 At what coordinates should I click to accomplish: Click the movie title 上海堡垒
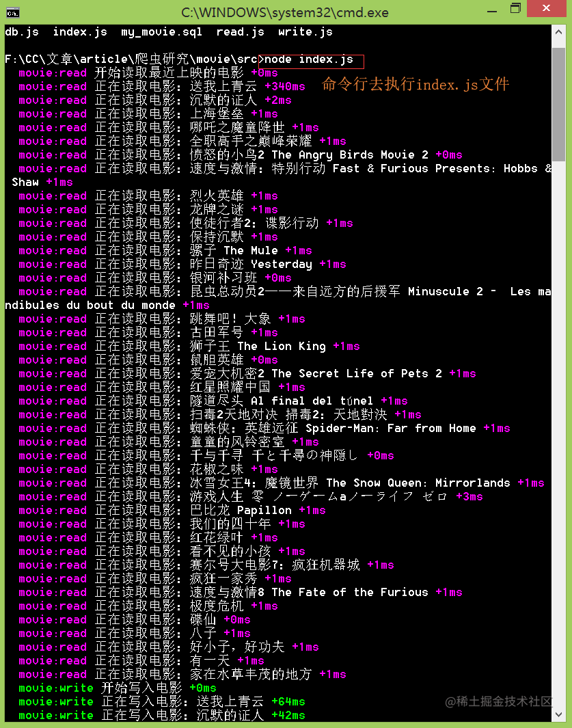coord(217,113)
